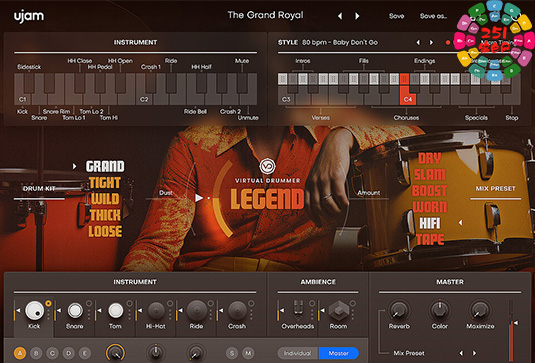The image size is (535, 363).
Task: Select slot C button
Action: click(x=52, y=353)
